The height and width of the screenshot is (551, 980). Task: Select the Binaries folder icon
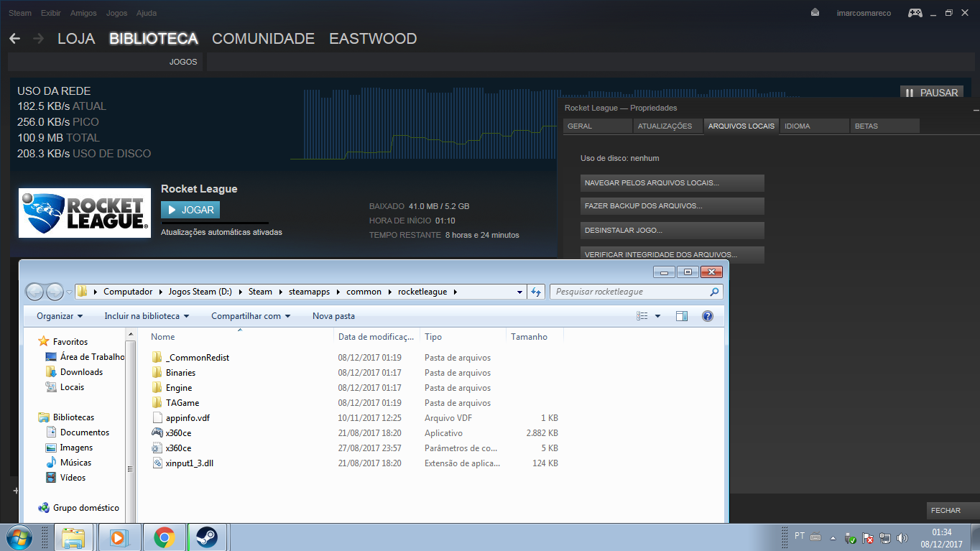tap(158, 373)
